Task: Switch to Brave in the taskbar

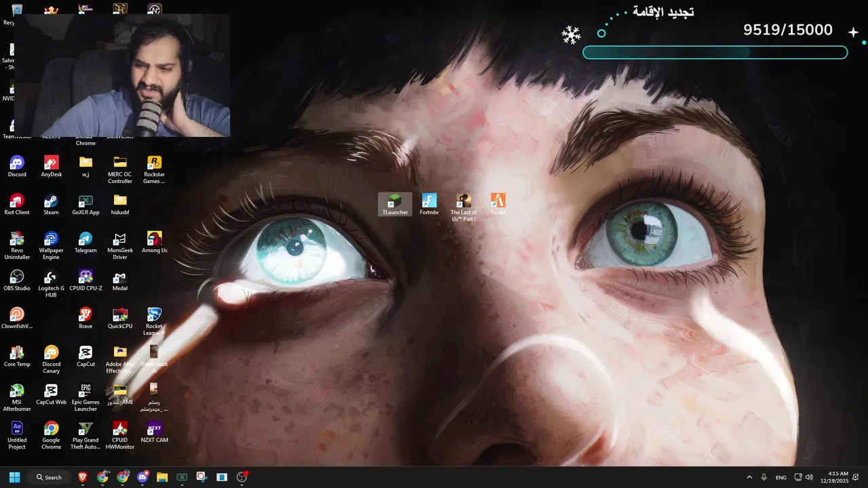Action: pos(83,477)
